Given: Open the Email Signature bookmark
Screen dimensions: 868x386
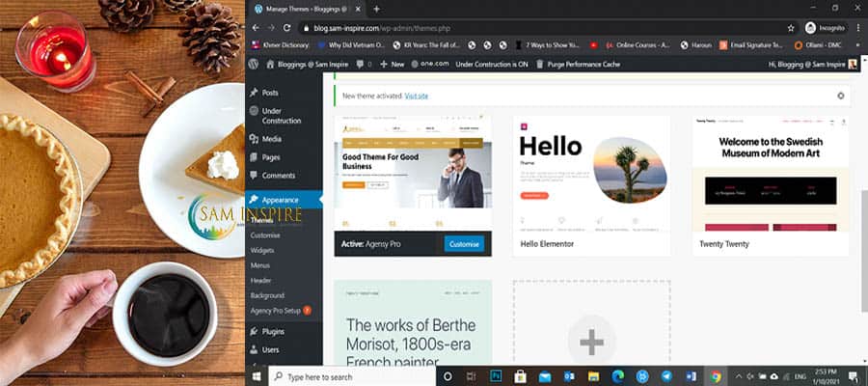Looking at the screenshot, I should 751,45.
